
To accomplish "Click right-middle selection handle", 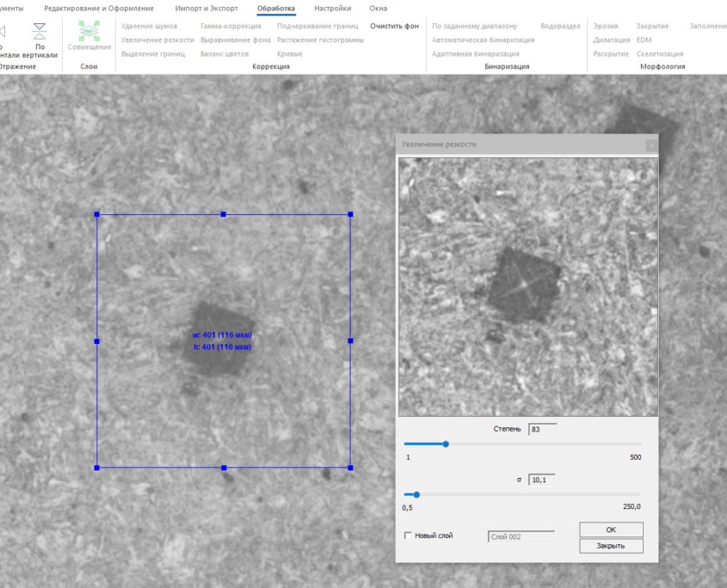I will [350, 341].
